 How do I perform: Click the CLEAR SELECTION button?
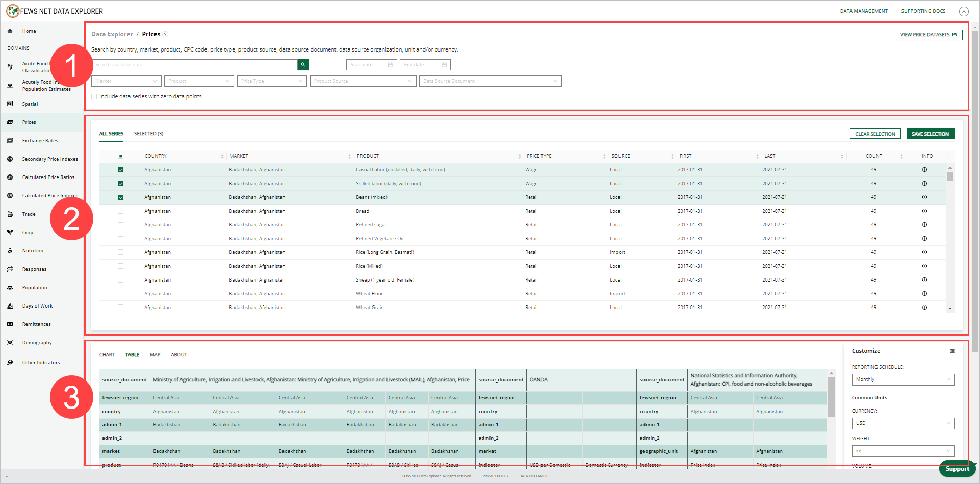[x=875, y=133]
